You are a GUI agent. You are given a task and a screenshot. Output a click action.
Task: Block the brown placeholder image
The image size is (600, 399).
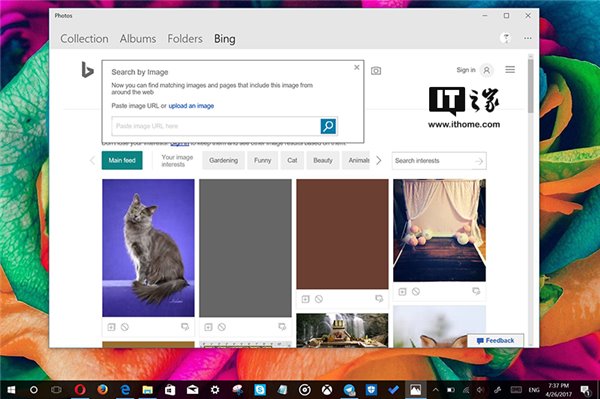pyautogui.click(x=319, y=299)
